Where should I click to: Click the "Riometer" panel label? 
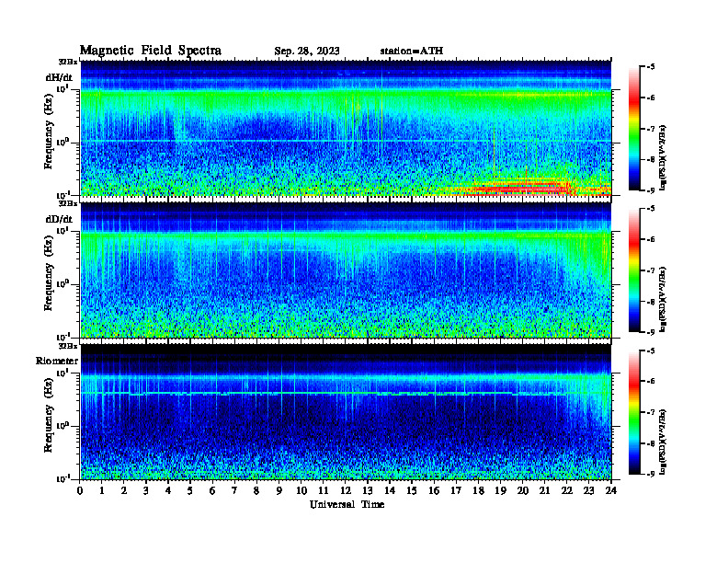tap(57, 361)
